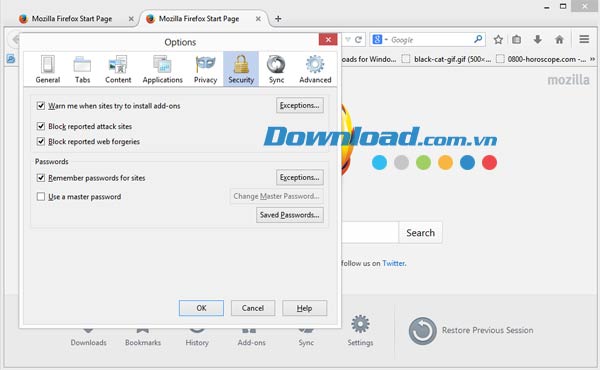Click Cancel in Options dialog

253,308
